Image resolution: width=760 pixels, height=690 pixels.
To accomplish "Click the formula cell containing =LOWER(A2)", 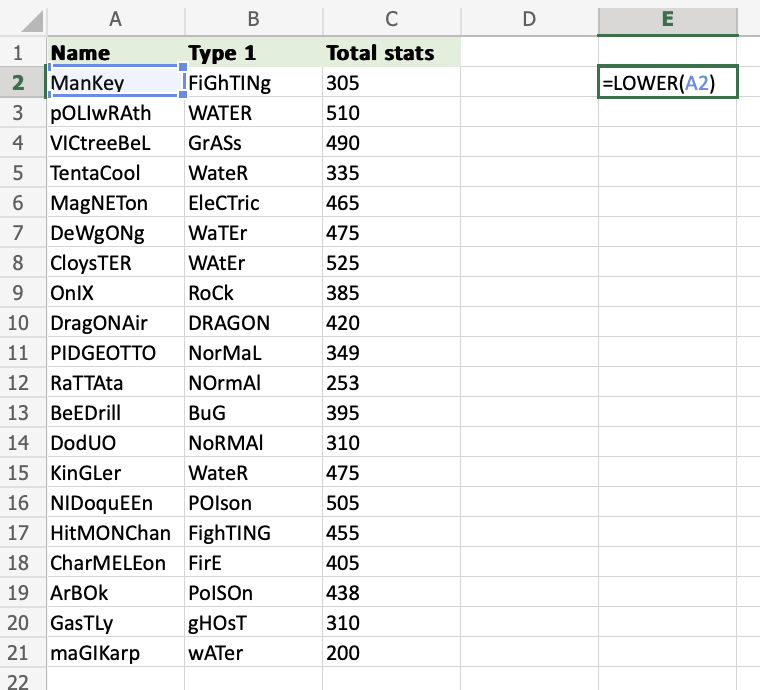I will tap(667, 84).
